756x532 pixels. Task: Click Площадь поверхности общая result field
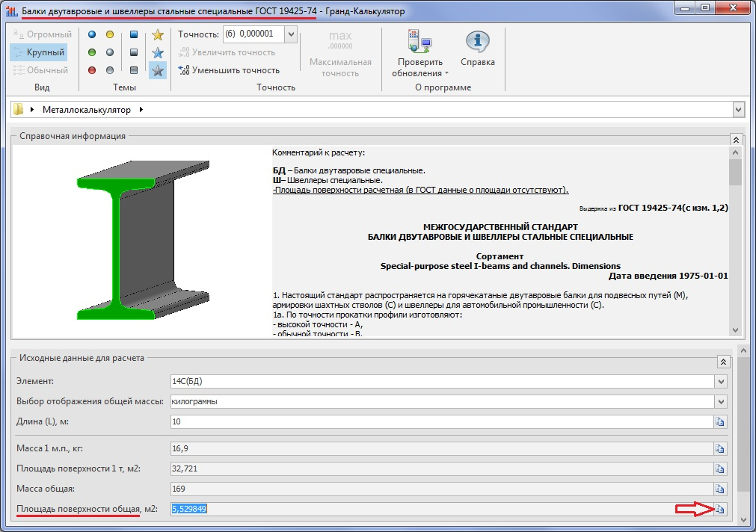tap(442, 509)
